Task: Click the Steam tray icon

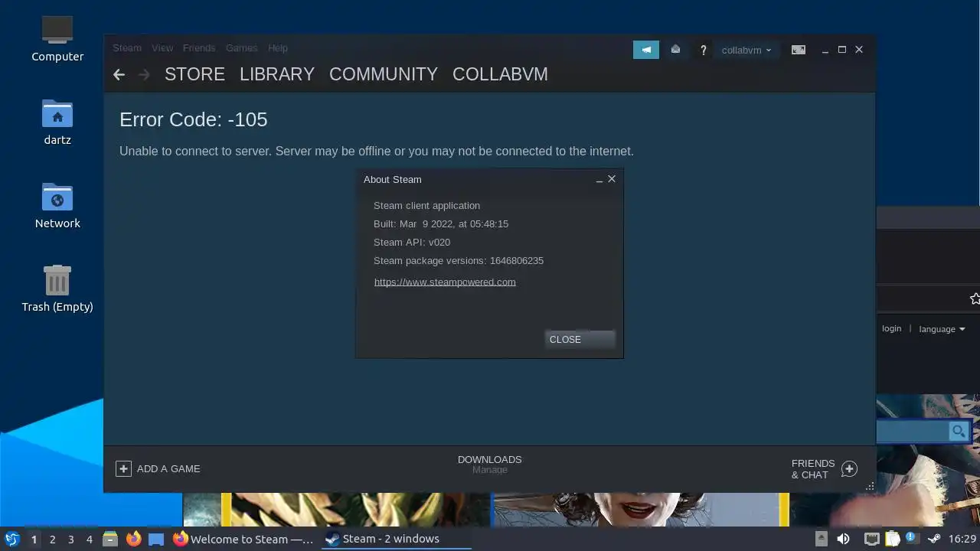Action: 933,539
